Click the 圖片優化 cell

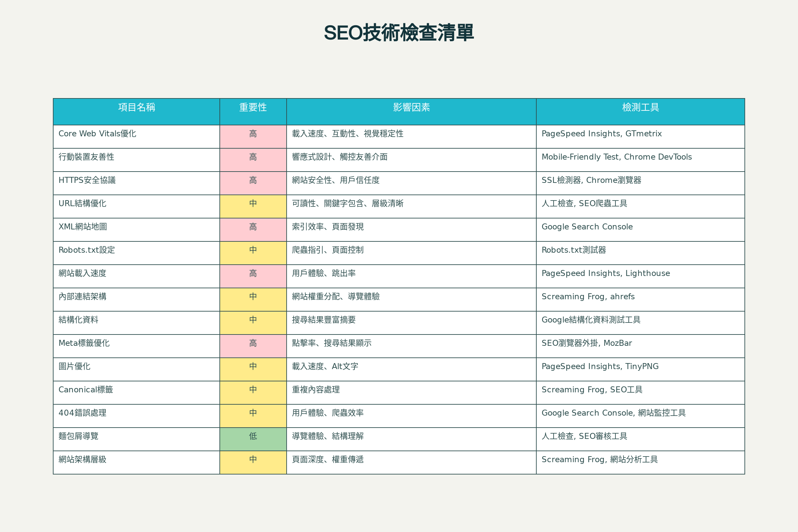(136, 369)
